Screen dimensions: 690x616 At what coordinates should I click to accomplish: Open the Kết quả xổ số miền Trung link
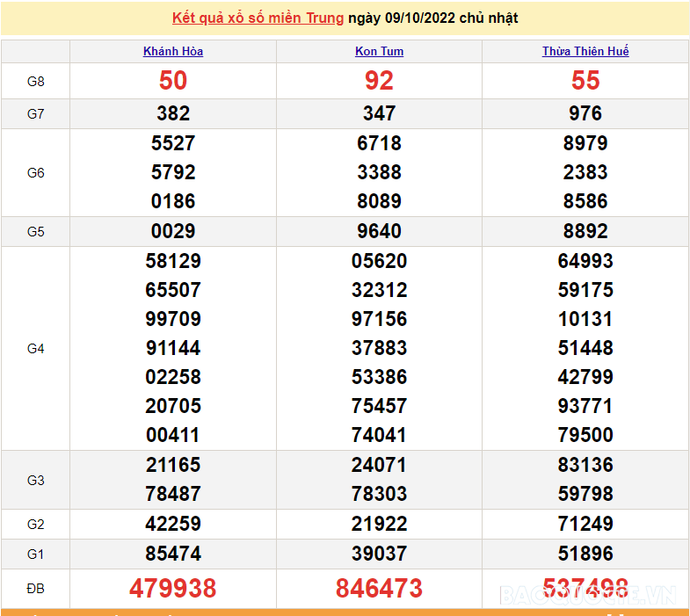(258, 18)
